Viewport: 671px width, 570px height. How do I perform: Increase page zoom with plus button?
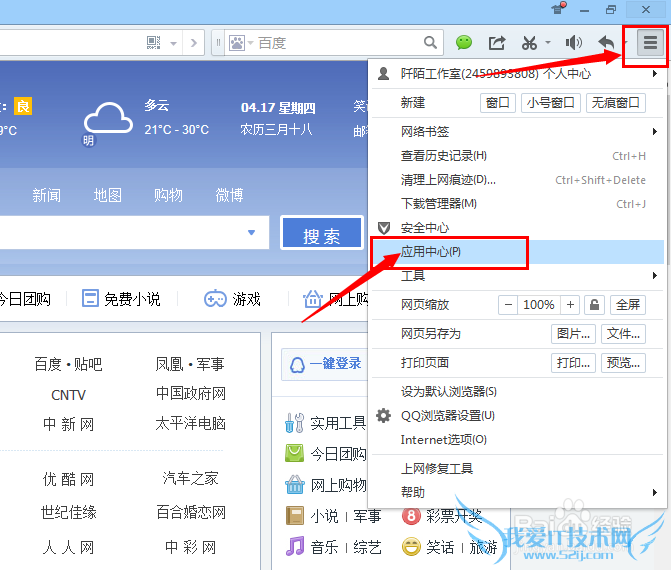tap(570, 305)
